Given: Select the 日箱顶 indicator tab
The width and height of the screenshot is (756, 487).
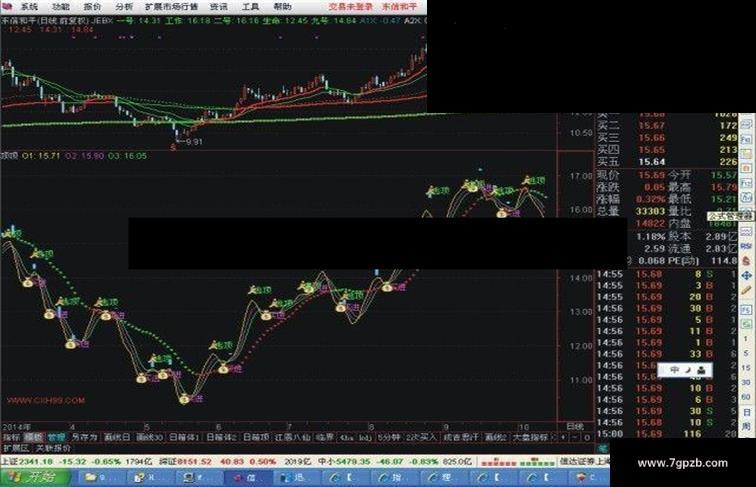Looking at the screenshot, I should coord(256,438).
